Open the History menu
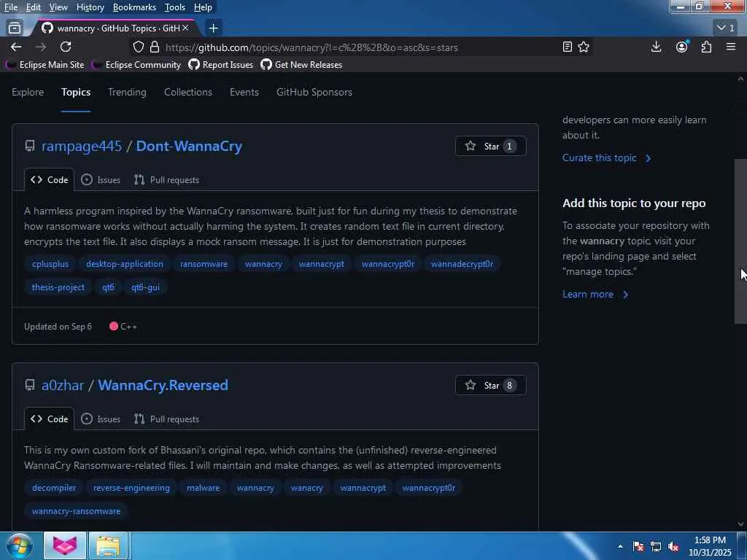The width and height of the screenshot is (747, 560). [90, 7]
